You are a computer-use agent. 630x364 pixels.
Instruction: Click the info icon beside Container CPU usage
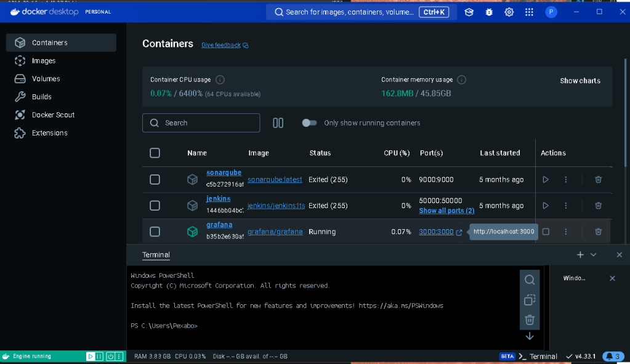click(x=220, y=79)
